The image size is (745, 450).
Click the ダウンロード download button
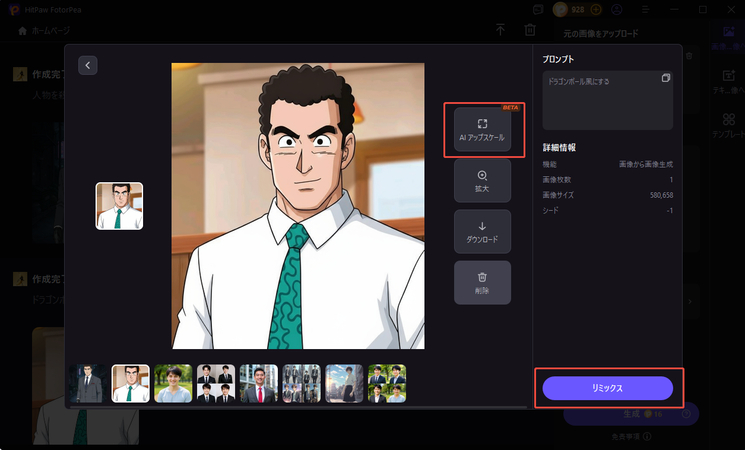[482, 231]
